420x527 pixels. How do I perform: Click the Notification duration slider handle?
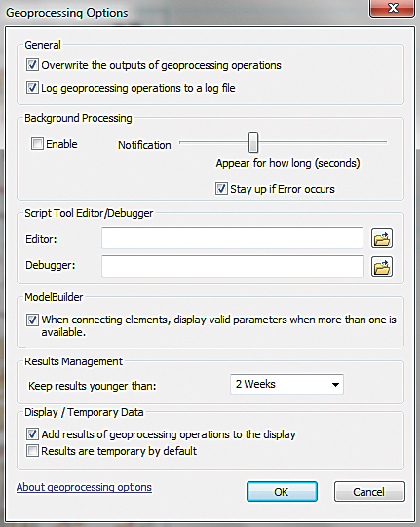tap(253, 142)
